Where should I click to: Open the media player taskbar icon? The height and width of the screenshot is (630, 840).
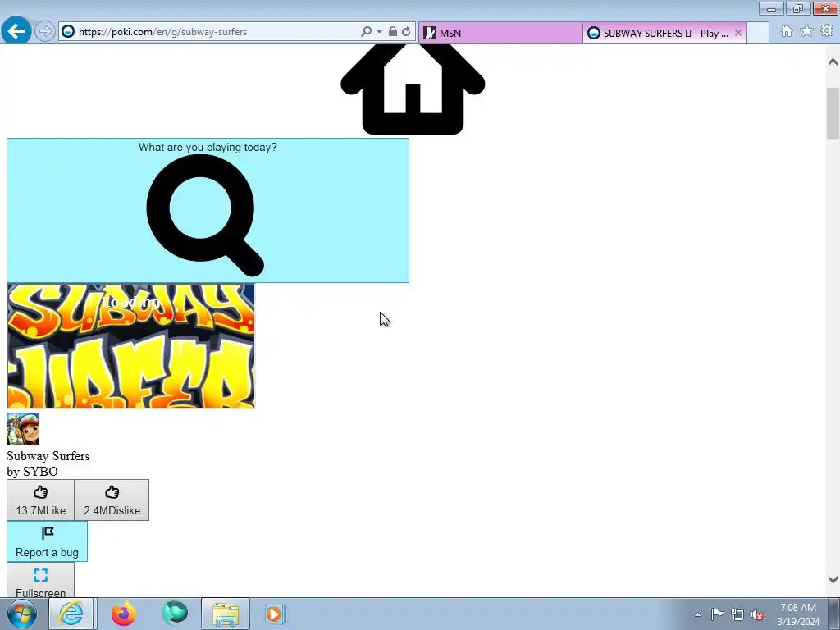click(276, 614)
